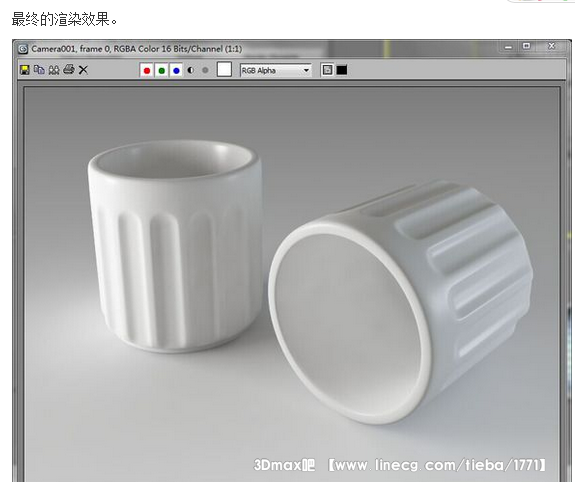This screenshot has width=575, height=482.
Task: Toggle the blue channel button
Action: pyautogui.click(x=176, y=70)
